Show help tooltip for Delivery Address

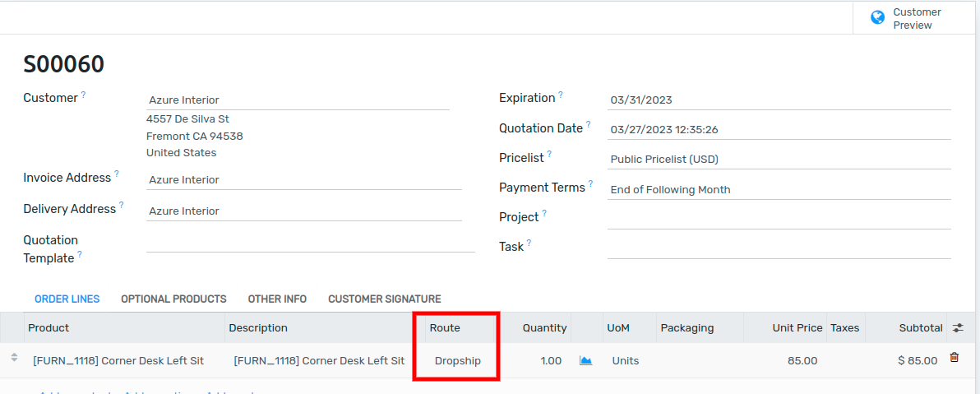pyautogui.click(x=121, y=205)
